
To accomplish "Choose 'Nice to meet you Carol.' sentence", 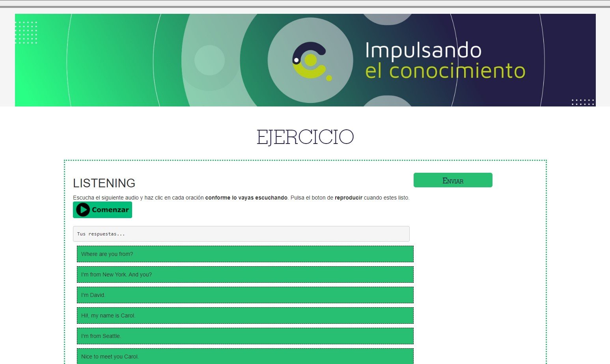I will click(245, 356).
